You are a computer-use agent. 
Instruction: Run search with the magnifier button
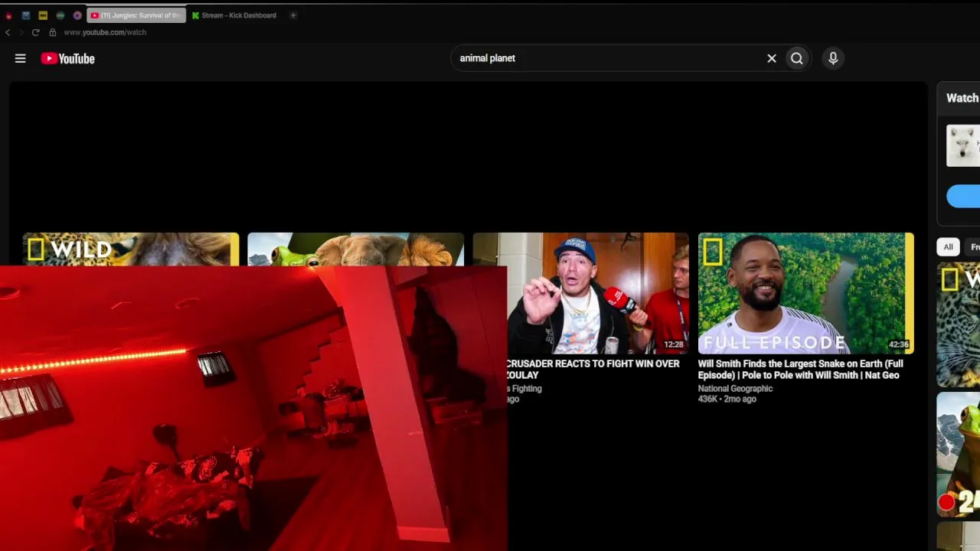[797, 58]
